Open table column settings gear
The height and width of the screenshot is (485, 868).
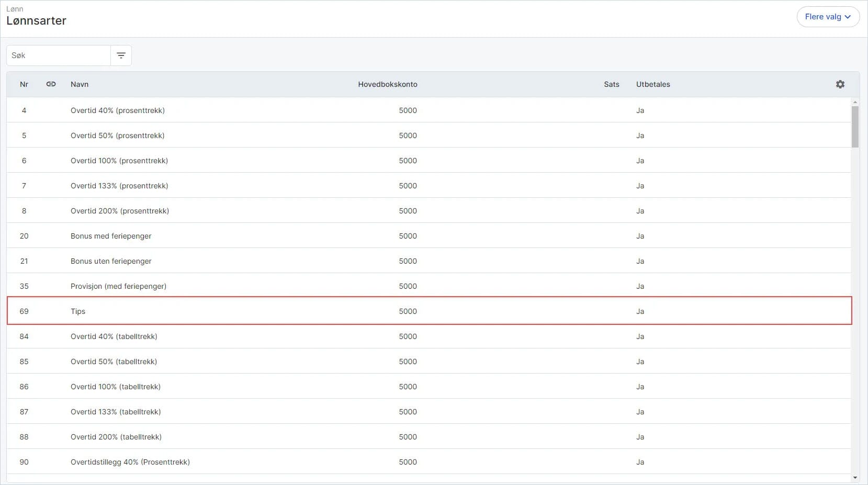840,84
